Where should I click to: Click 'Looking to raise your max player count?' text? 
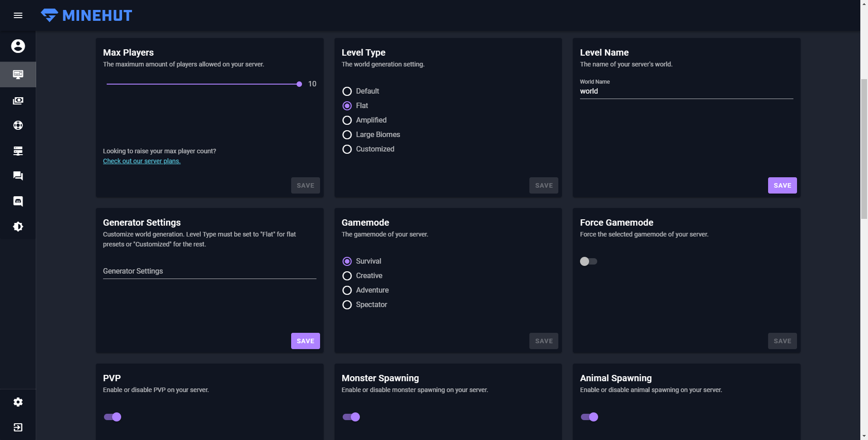coord(160,151)
